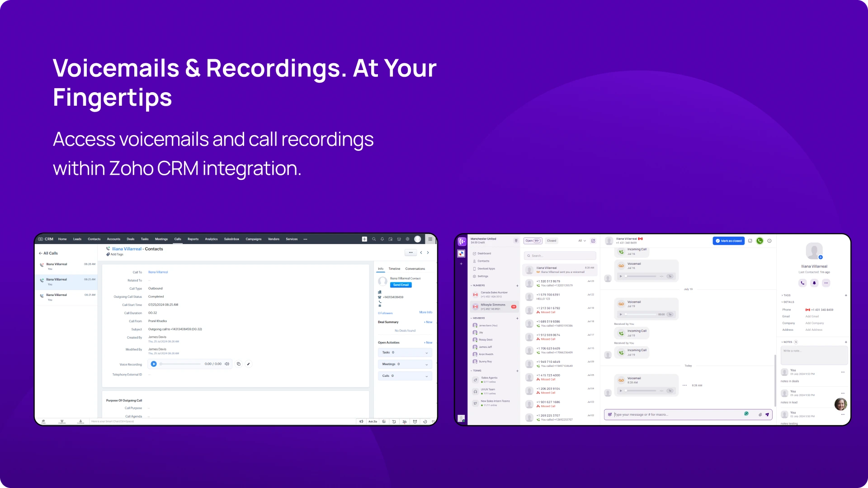
Task: Select the Mikayla Simmons number
Action: tap(494, 307)
